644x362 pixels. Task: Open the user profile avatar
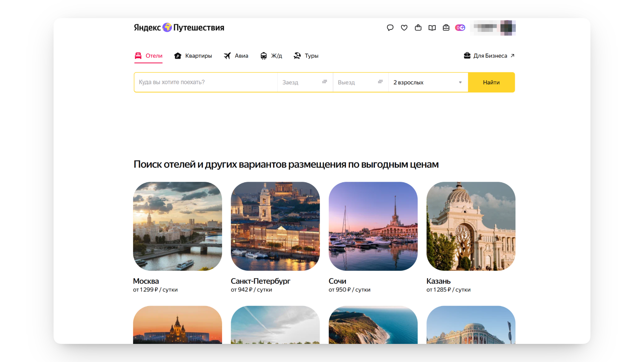point(508,28)
